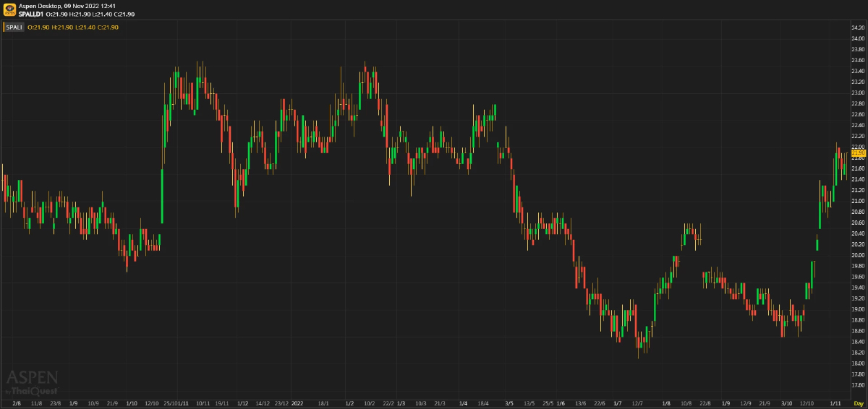Click the highlighted current price tag 21.80
This screenshot has width=868, height=409.
tap(858, 152)
